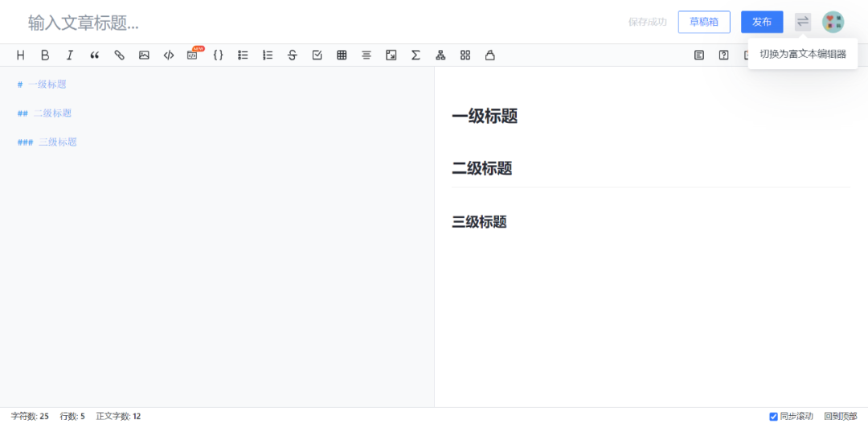Insert an unordered bullet list

(x=243, y=55)
